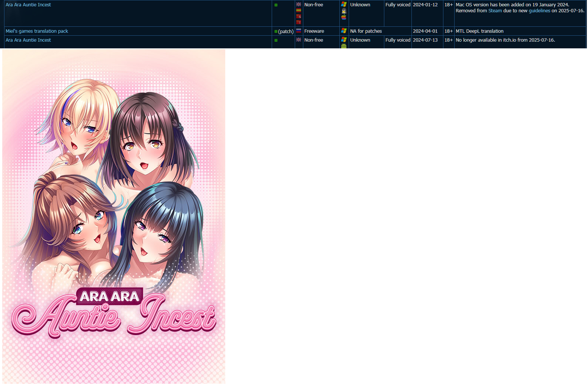Click the Ara Ara Auntie Incest cover image
The image size is (588, 389).
coord(114,216)
